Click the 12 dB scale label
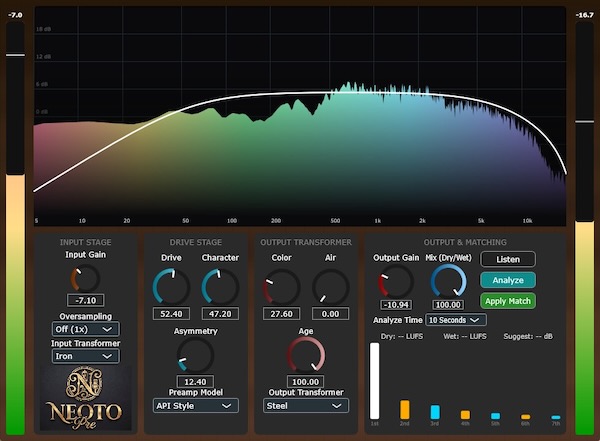The image size is (600, 441). 43,57
